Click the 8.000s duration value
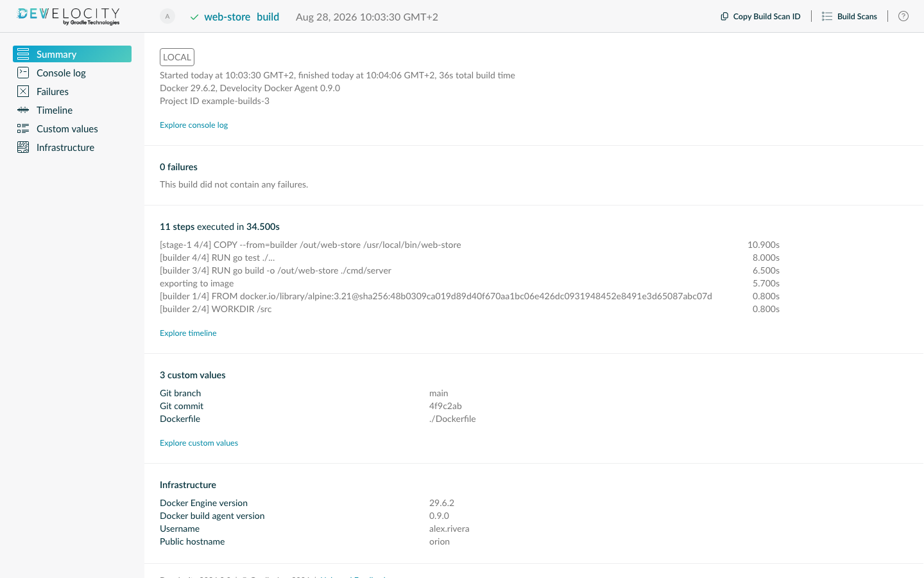Screen dimensions: 924x578 (x=766, y=258)
